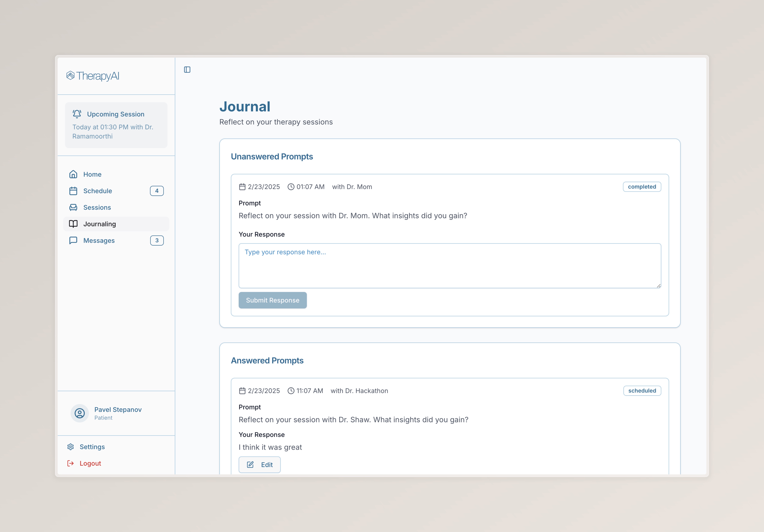Click the Home house icon

73,174
